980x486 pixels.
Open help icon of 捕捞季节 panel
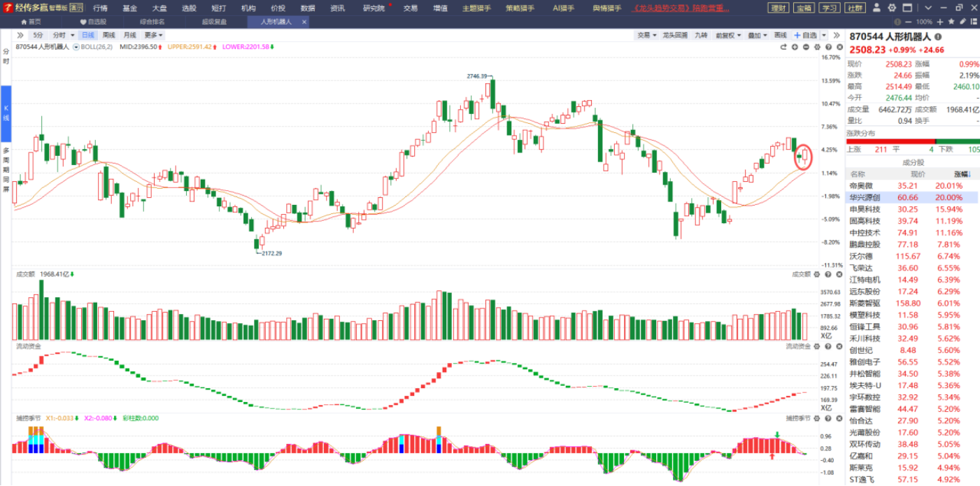coord(827,418)
